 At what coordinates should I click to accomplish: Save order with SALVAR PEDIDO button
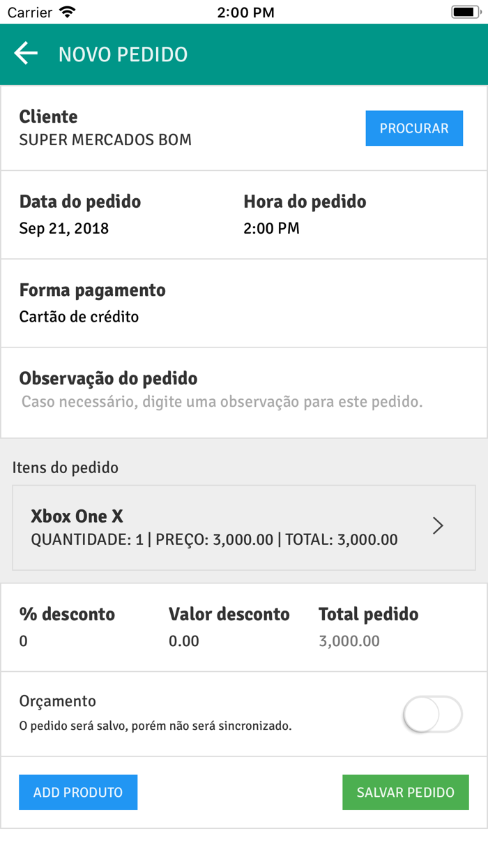(406, 793)
